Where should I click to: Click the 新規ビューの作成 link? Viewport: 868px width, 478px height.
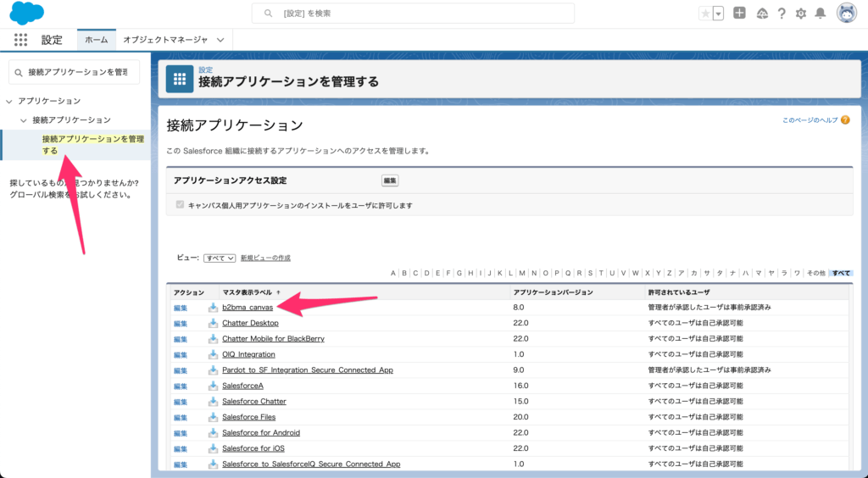click(265, 258)
